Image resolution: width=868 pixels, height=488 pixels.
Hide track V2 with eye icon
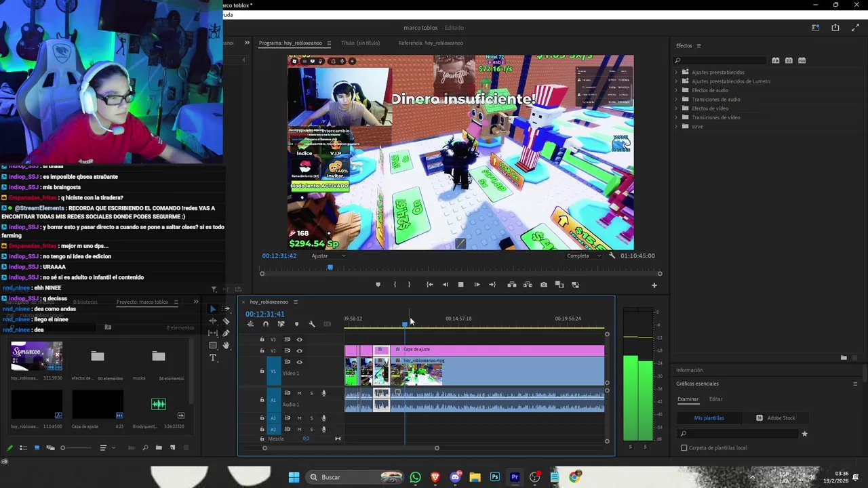[x=299, y=350]
